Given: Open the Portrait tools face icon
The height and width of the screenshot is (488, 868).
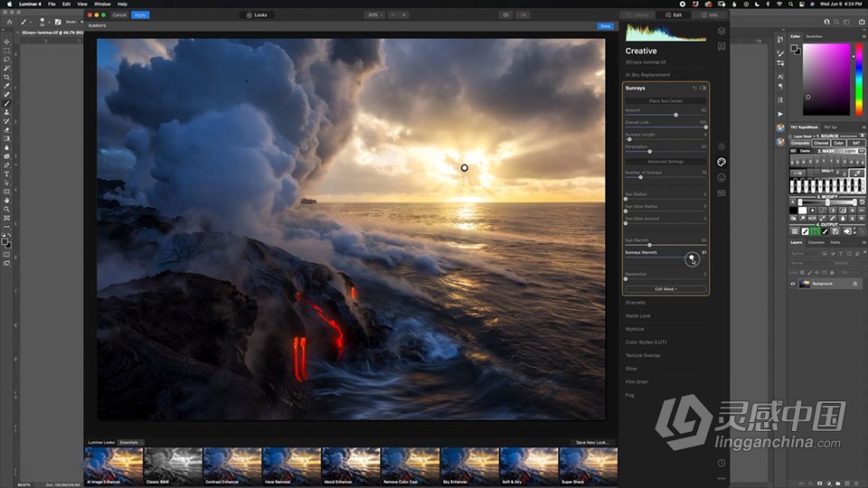Looking at the screenshot, I should (722, 178).
